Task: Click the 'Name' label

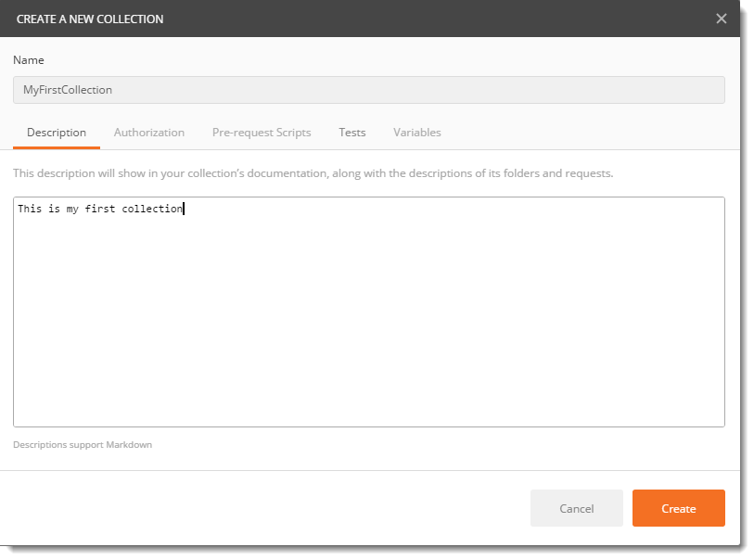Action: (29, 60)
